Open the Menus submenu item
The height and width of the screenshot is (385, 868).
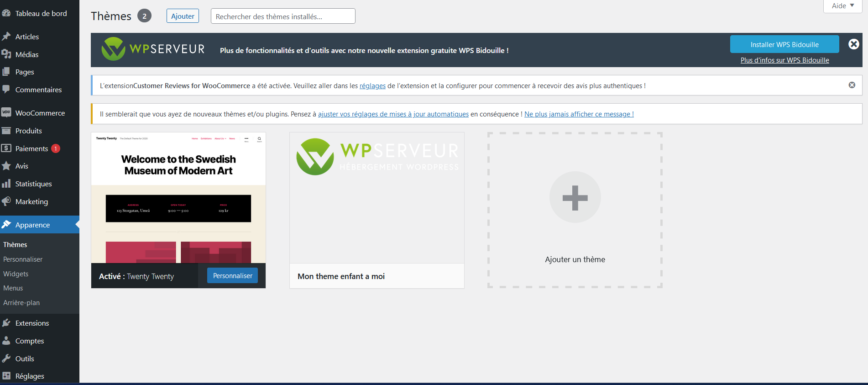[13, 288]
